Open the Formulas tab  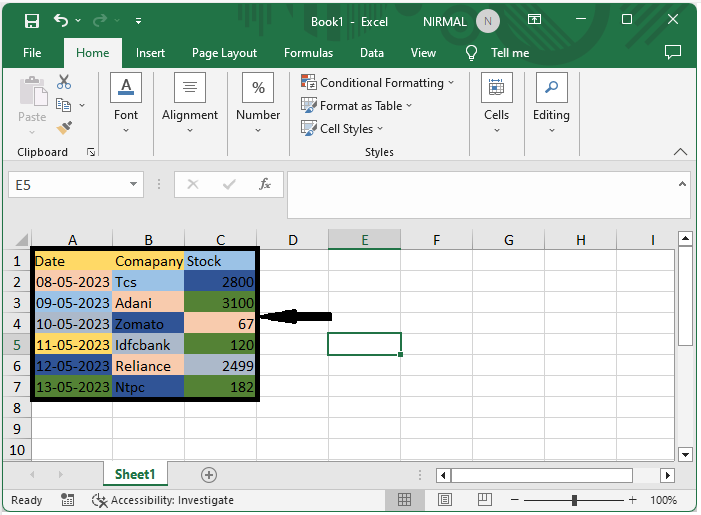pos(308,53)
